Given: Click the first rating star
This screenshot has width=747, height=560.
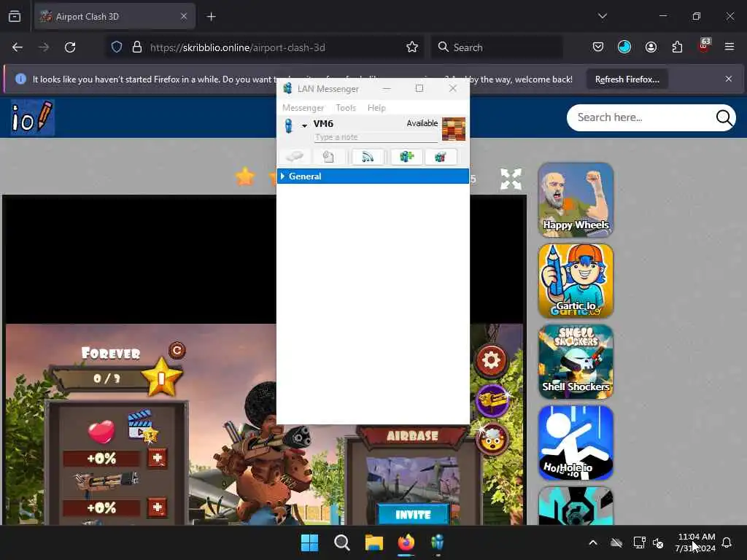Looking at the screenshot, I should click(x=245, y=176).
